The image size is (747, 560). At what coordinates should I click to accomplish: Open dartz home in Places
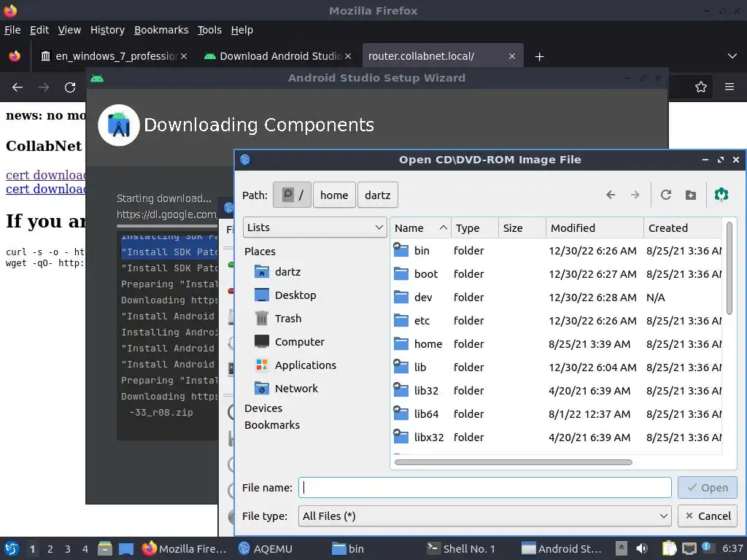click(287, 272)
